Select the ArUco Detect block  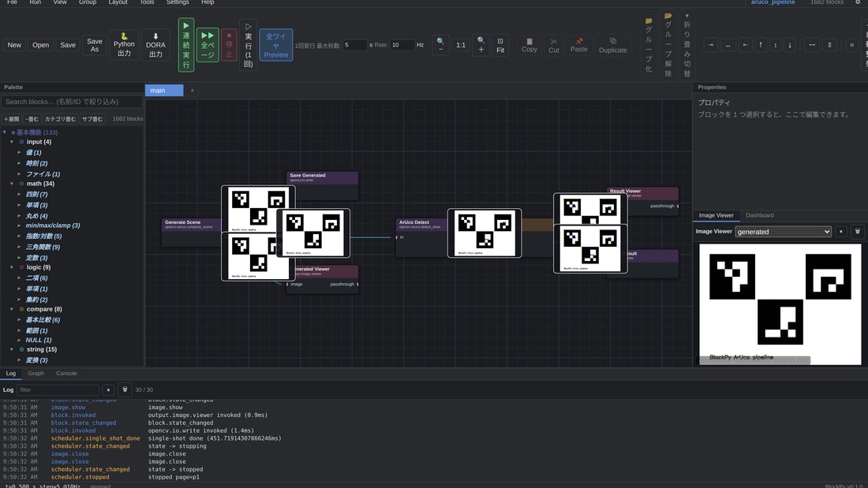point(421,237)
